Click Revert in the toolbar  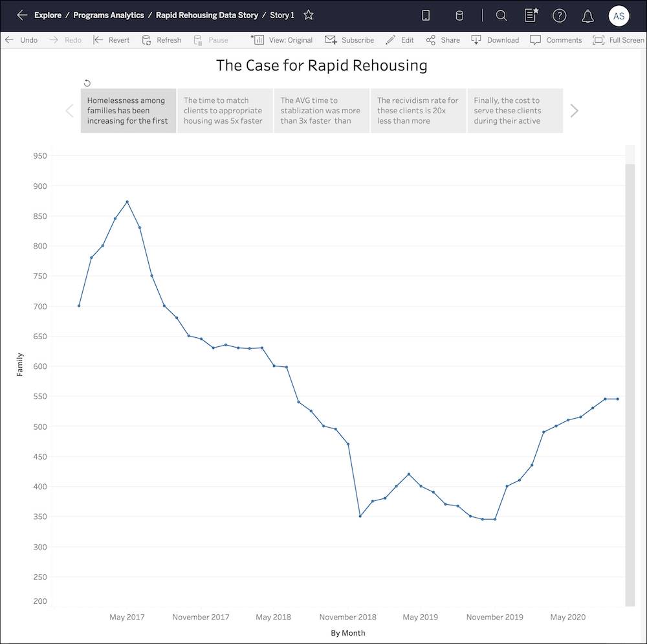point(111,40)
